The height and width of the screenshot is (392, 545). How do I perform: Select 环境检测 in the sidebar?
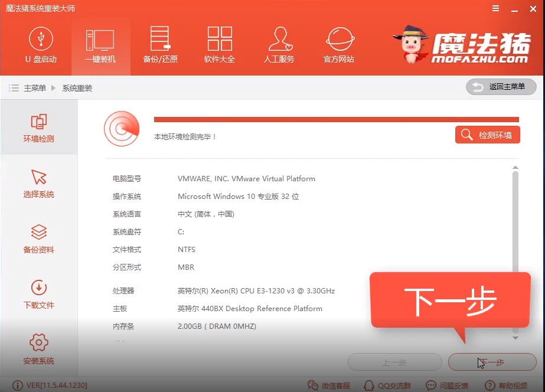click(x=38, y=128)
